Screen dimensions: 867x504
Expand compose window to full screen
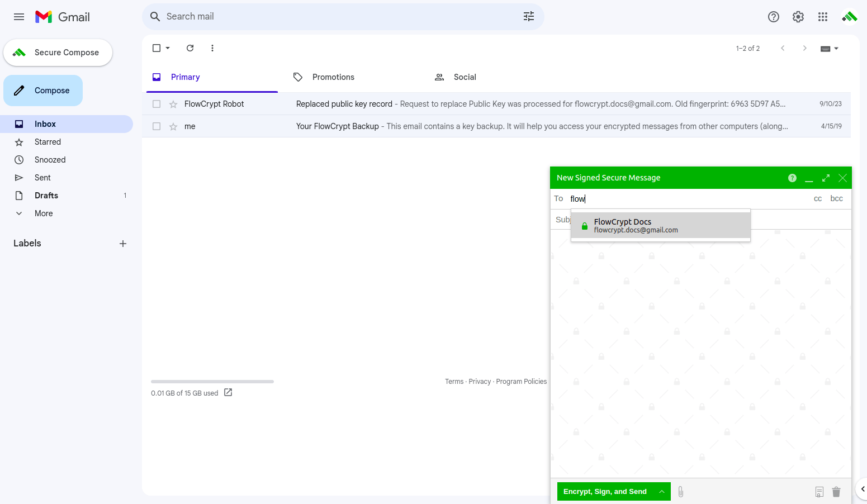pos(826,178)
